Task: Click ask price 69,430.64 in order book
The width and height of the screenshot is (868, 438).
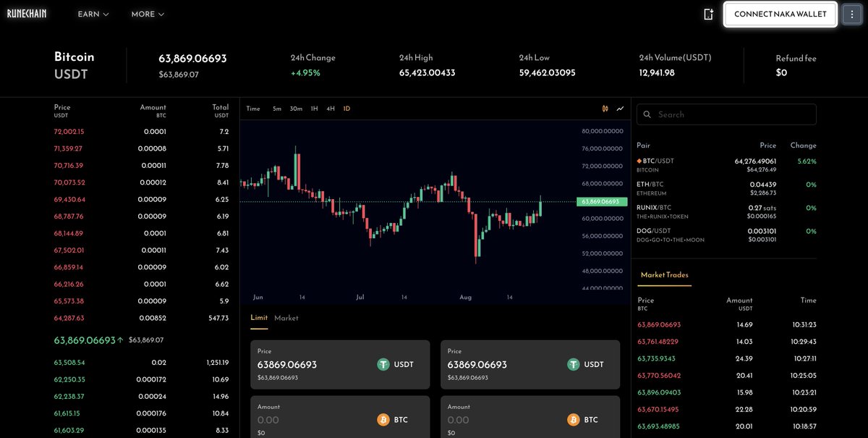Action: click(x=69, y=199)
